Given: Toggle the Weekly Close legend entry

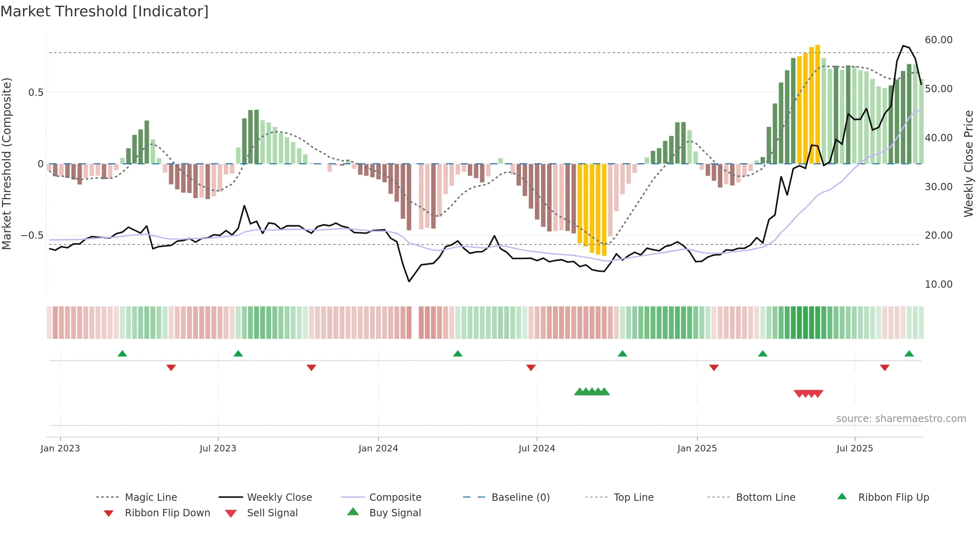Looking at the screenshot, I should point(265,497).
